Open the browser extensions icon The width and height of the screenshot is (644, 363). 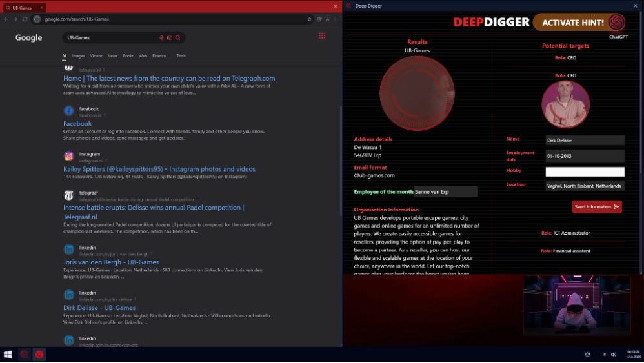click(319, 19)
